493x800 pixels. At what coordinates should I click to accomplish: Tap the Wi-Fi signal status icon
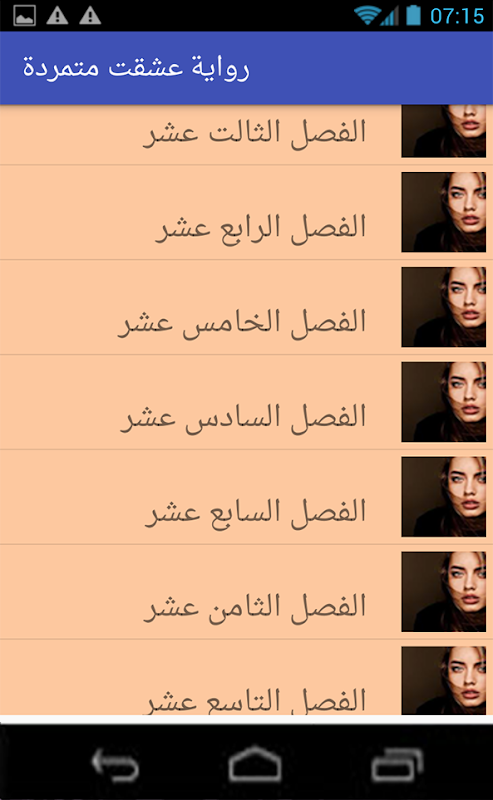(x=366, y=15)
